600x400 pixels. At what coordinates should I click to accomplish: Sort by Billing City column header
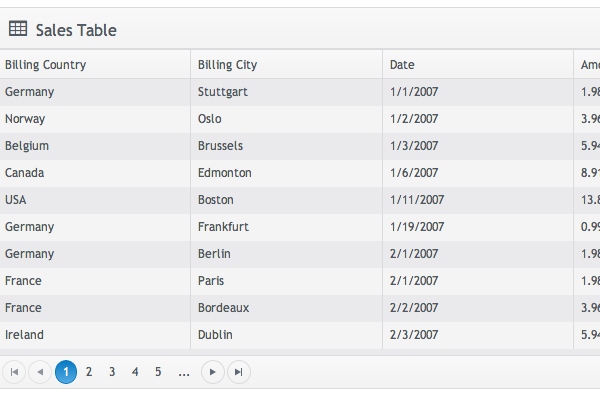pyautogui.click(x=227, y=65)
